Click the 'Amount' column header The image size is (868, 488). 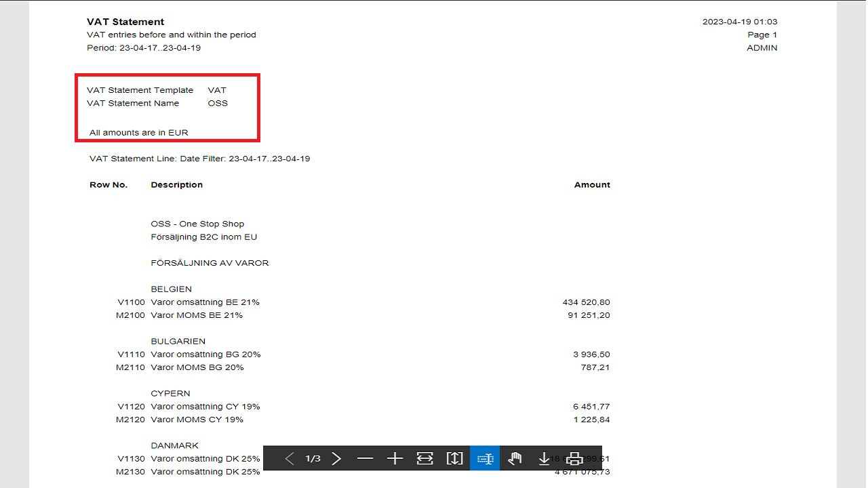592,184
